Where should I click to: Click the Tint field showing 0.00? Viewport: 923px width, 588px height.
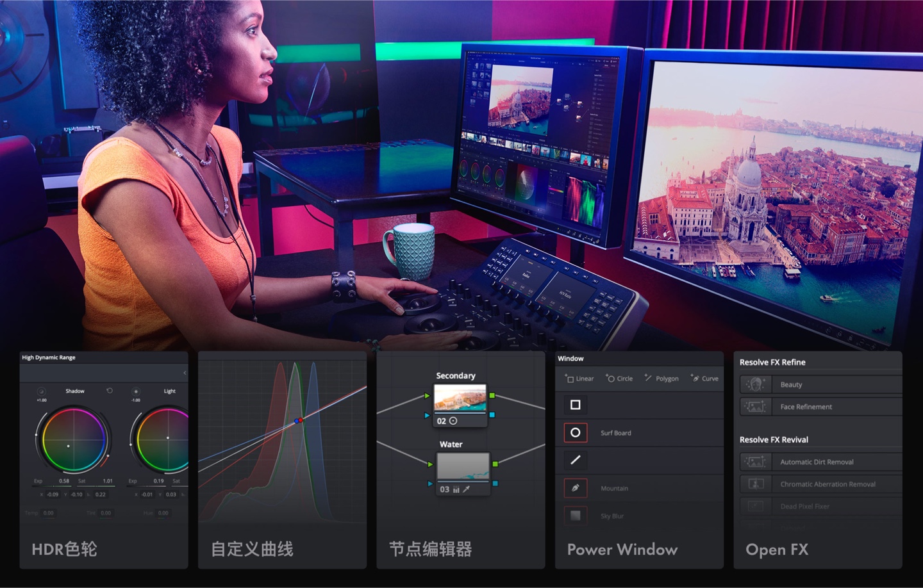[x=106, y=513]
